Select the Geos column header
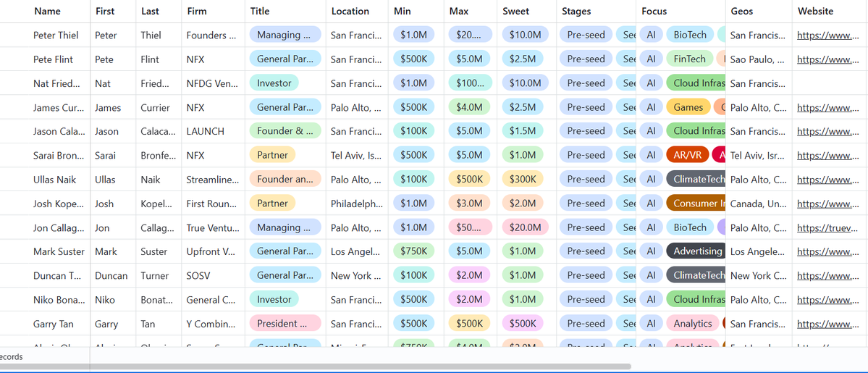Viewport: 868px width, 373px height. click(742, 11)
